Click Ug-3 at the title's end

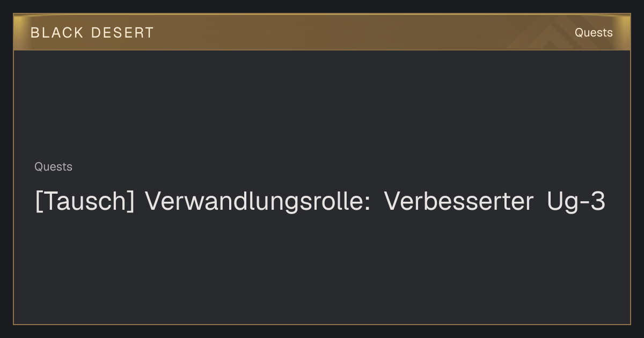click(576, 202)
